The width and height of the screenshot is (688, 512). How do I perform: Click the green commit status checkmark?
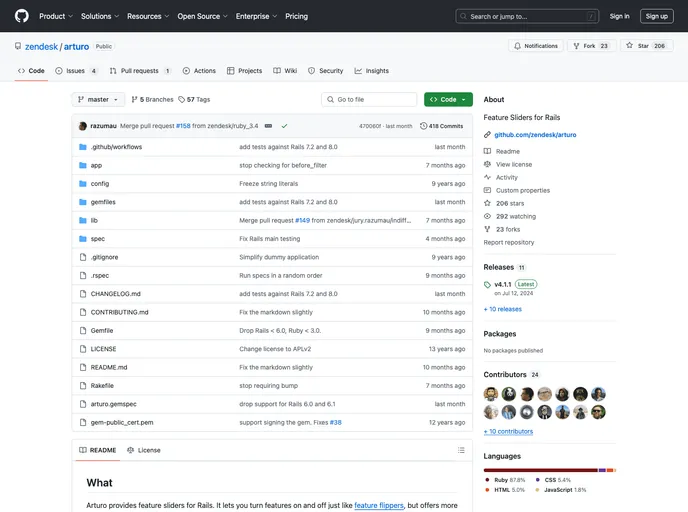click(x=284, y=126)
